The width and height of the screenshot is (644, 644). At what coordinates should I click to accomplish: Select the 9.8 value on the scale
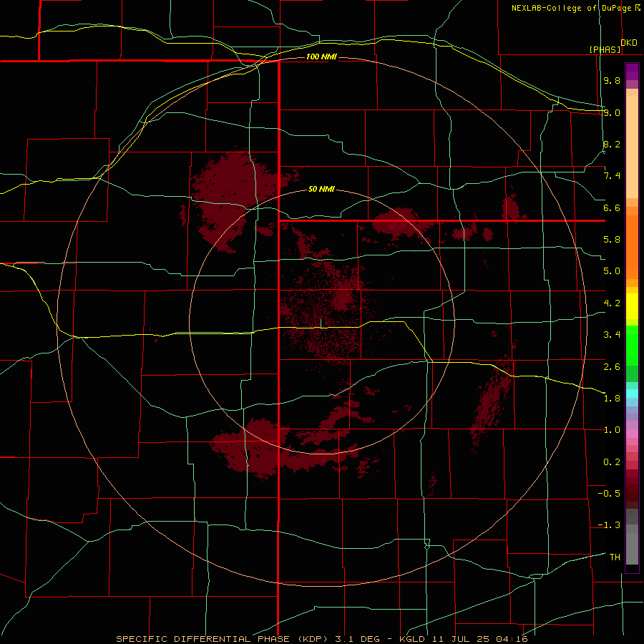[612, 80]
